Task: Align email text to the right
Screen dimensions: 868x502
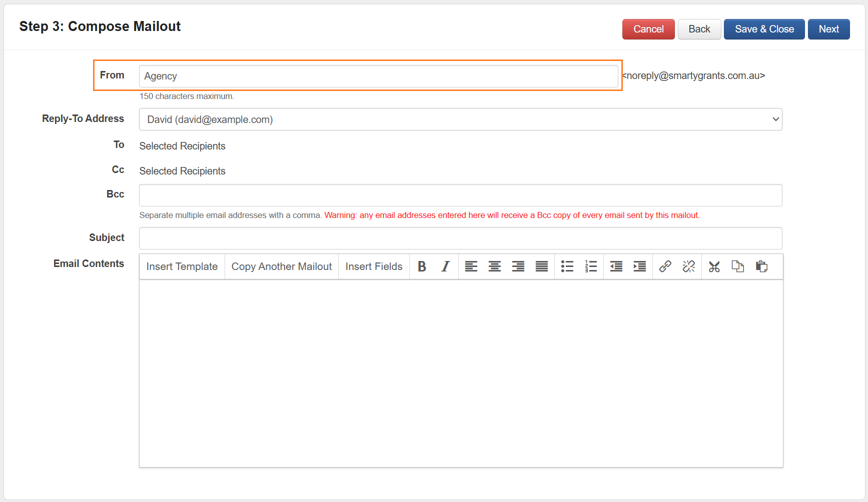Action: [518, 266]
